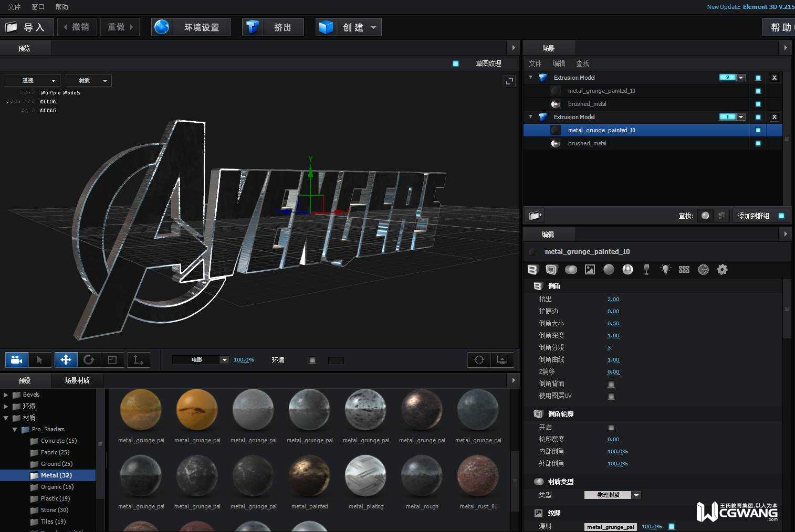795x532 pixels.
Task: Toggle the 倒角背面 checkbox
Action: tap(611, 384)
